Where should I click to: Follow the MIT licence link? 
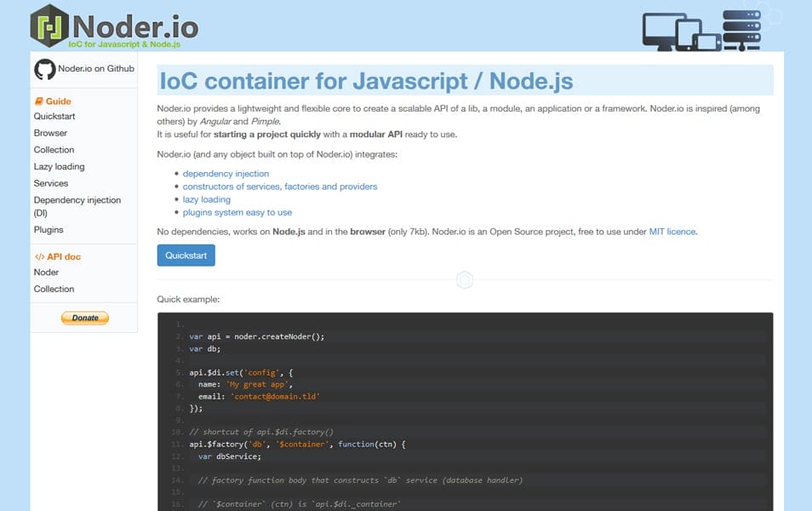click(x=671, y=231)
